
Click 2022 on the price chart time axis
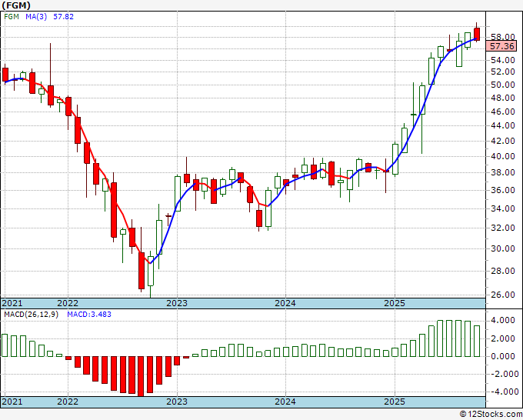pos(68,303)
